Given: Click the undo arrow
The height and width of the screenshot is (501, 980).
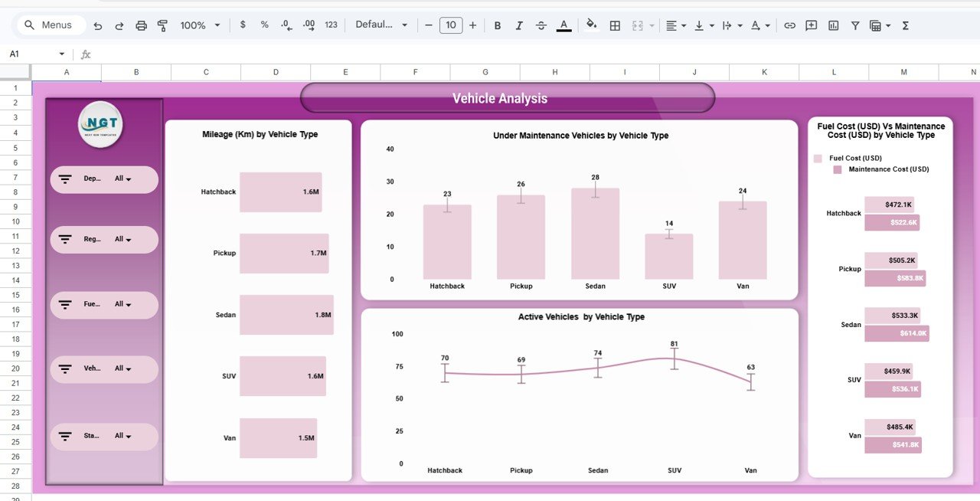Looking at the screenshot, I should point(97,25).
